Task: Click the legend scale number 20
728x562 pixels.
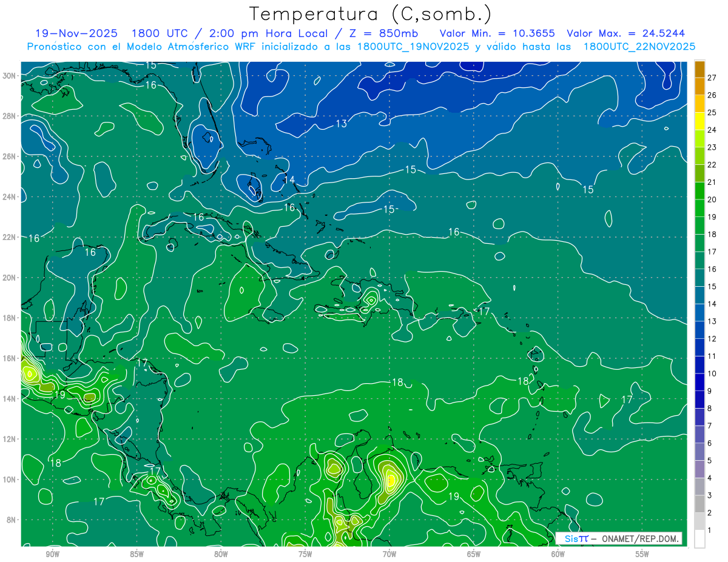Action: click(712, 199)
